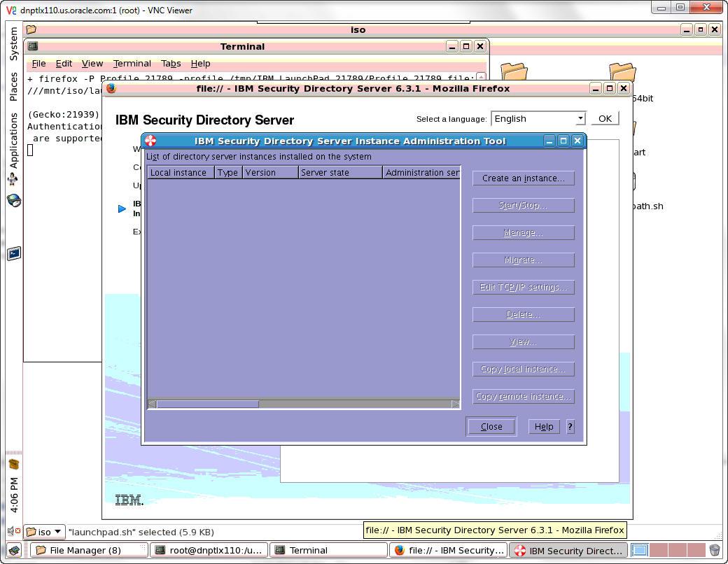Screen dimensions: 728x564
Task: Click the Delete button in instance tool
Action: 524,314
